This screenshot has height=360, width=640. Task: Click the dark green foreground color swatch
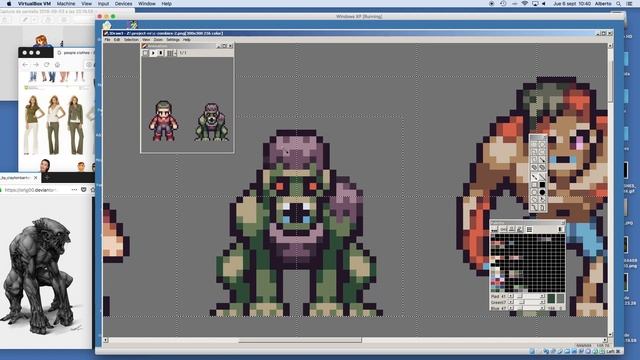point(551,299)
